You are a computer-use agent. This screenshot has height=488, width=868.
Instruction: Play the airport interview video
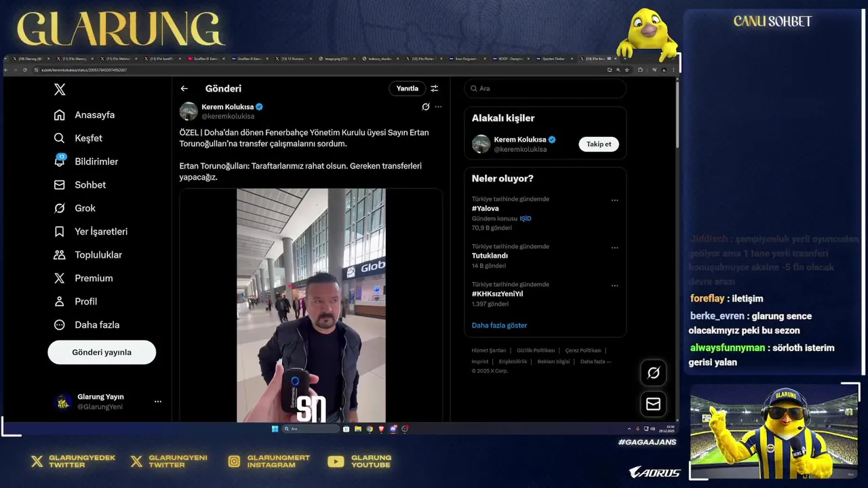click(311, 306)
